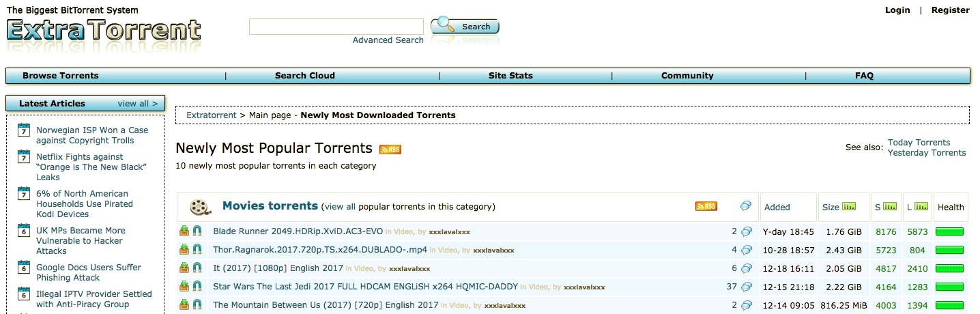Click the film reel Movies category icon
The height and width of the screenshot is (314, 980).
199,207
